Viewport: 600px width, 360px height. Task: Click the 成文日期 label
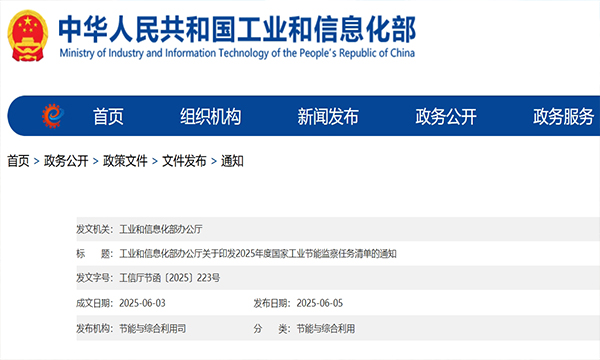point(95,303)
